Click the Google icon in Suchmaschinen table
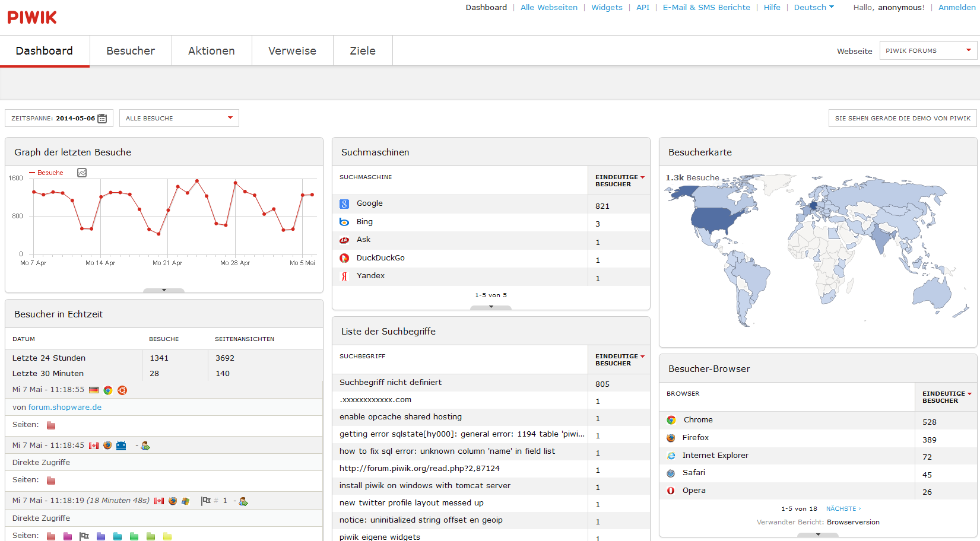Viewport: 980px width, 541px height. [x=344, y=204]
